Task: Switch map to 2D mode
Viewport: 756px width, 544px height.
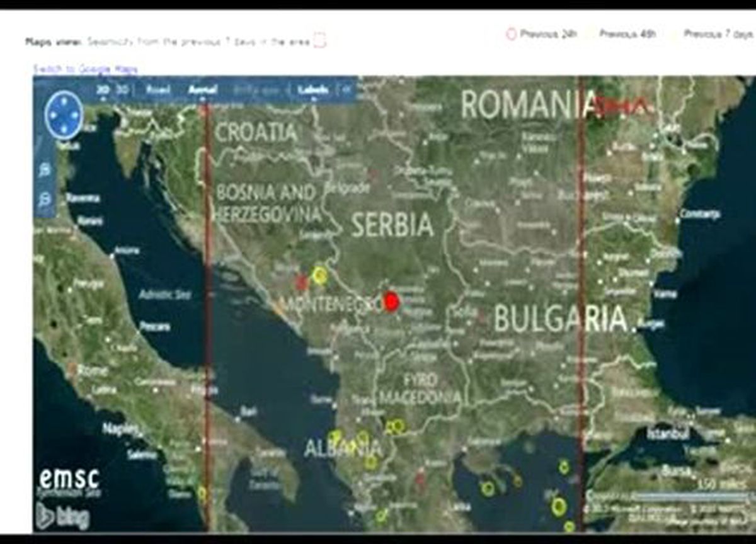Action: 103,90
